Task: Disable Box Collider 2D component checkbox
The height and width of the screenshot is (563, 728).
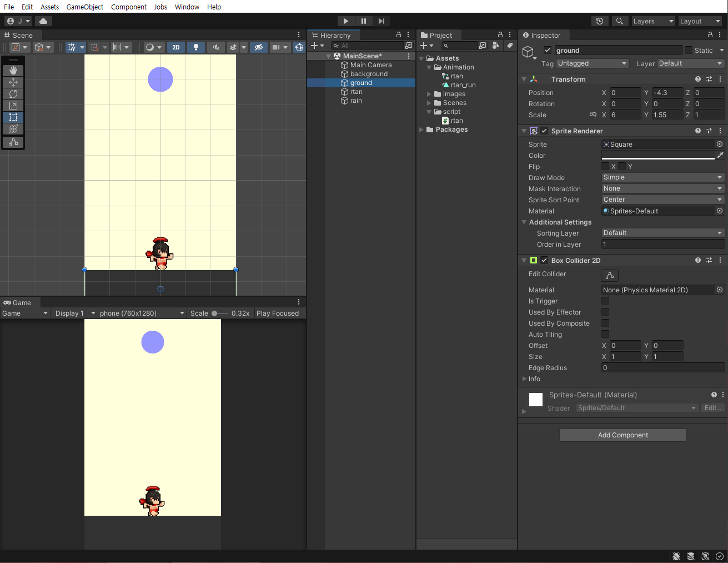Action: [x=545, y=260]
